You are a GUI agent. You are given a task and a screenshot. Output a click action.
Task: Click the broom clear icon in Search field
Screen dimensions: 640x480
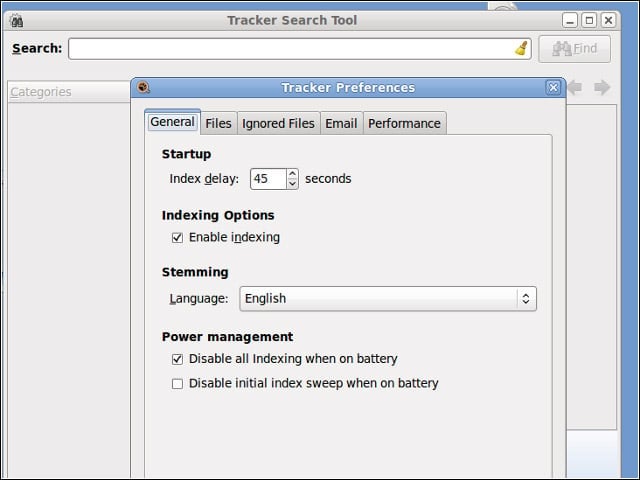tap(521, 48)
